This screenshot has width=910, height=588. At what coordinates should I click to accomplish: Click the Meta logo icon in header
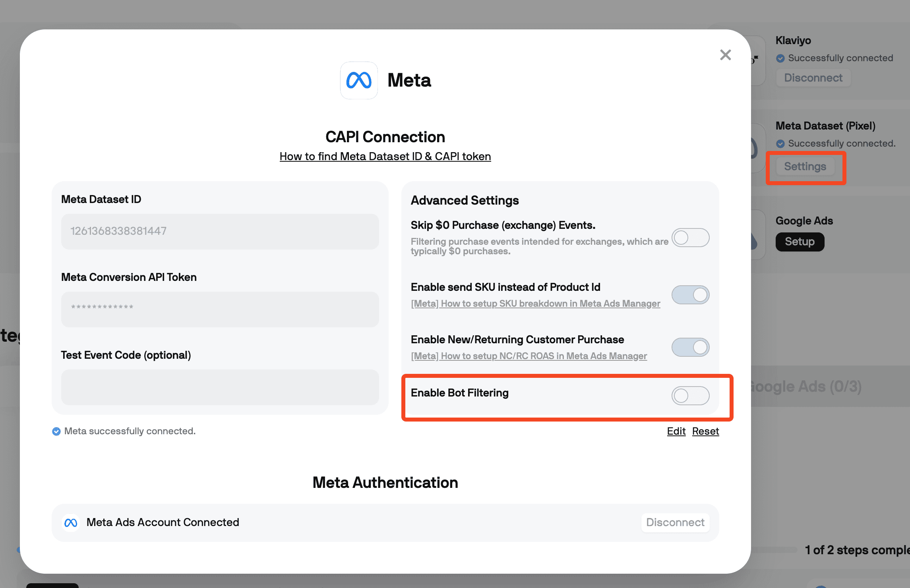pyautogui.click(x=359, y=80)
